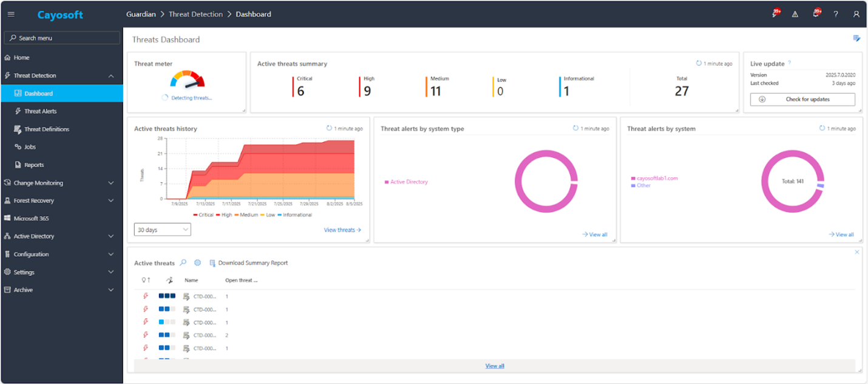
Task: Open the user account profile icon
Action: 856,14
